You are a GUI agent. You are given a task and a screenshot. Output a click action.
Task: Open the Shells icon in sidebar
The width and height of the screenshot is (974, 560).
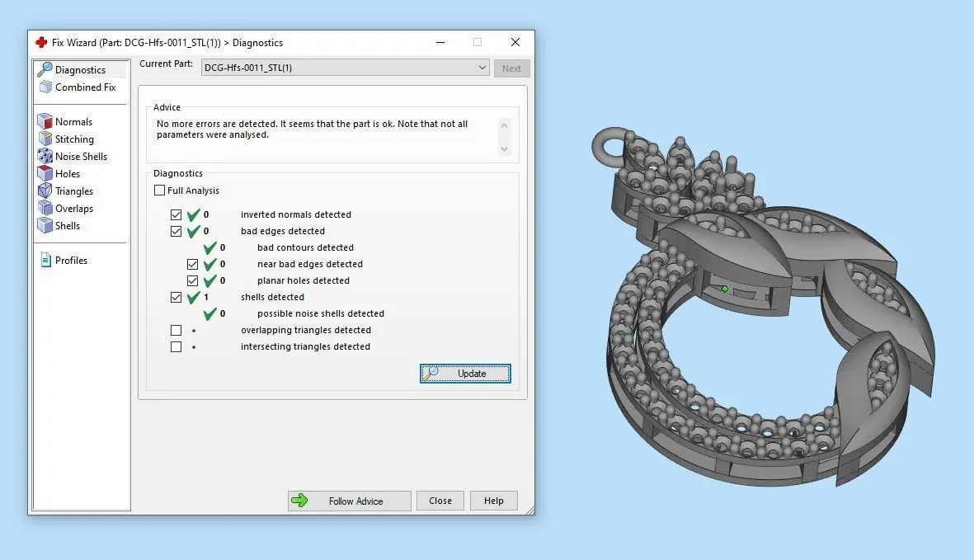45,226
